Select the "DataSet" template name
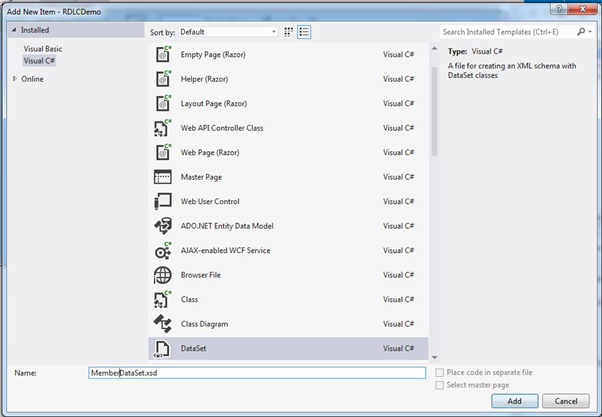The height and width of the screenshot is (417, 602). click(193, 349)
